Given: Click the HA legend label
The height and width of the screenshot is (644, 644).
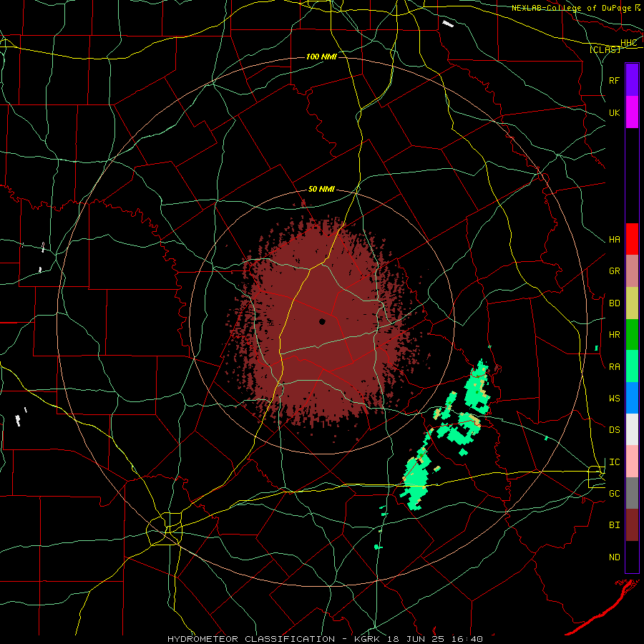Looking at the screenshot, I should pyautogui.click(x=614, y=240).
